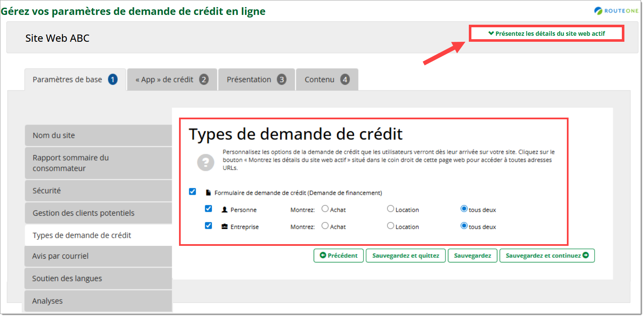Screen dimensions: 644x317
Task: Open Avis par courriel in the sidebar
Action: click(98, 256)
